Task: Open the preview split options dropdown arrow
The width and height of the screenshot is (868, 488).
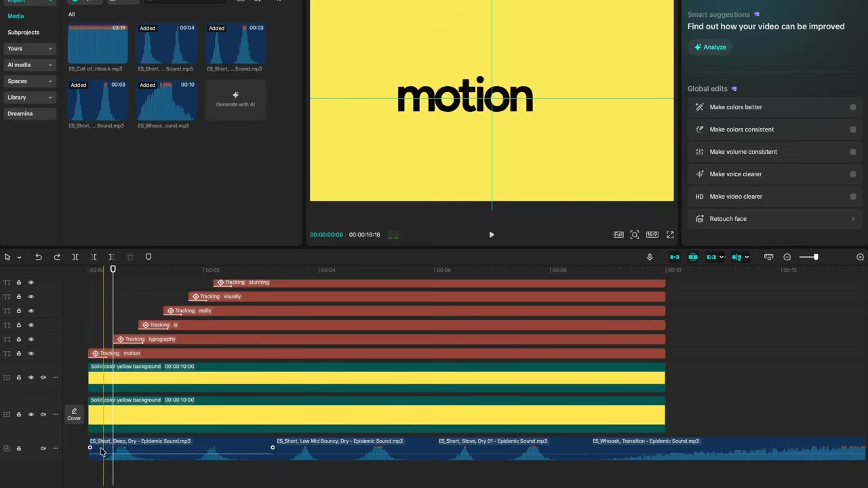Action: pos(747,258)
